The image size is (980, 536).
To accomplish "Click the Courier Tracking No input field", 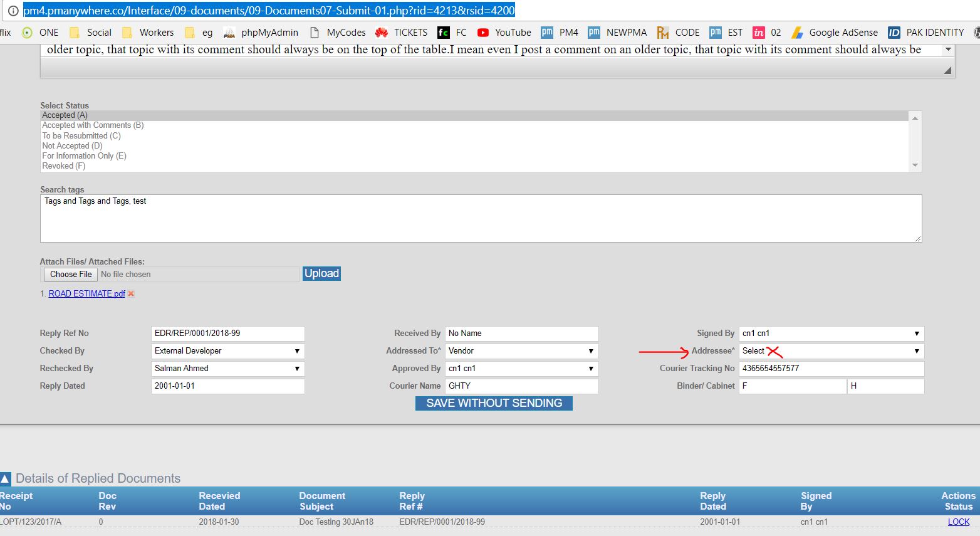I will [x=831, y=369].
